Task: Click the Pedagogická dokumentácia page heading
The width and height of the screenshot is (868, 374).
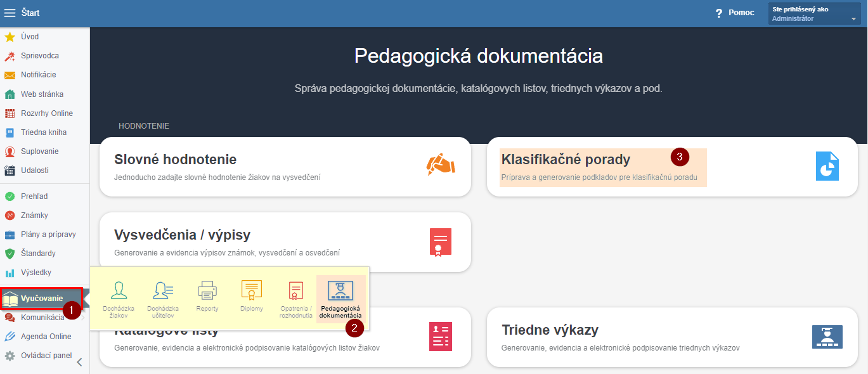Action: coord(479,56)
